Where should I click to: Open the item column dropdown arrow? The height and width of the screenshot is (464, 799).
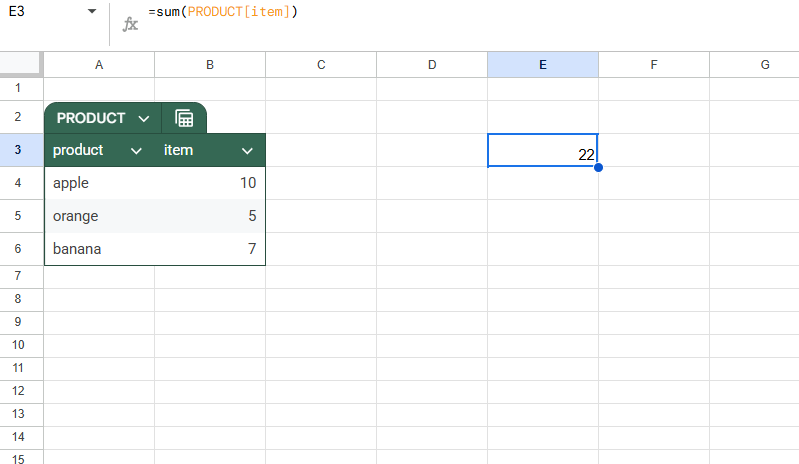(247, 151)
